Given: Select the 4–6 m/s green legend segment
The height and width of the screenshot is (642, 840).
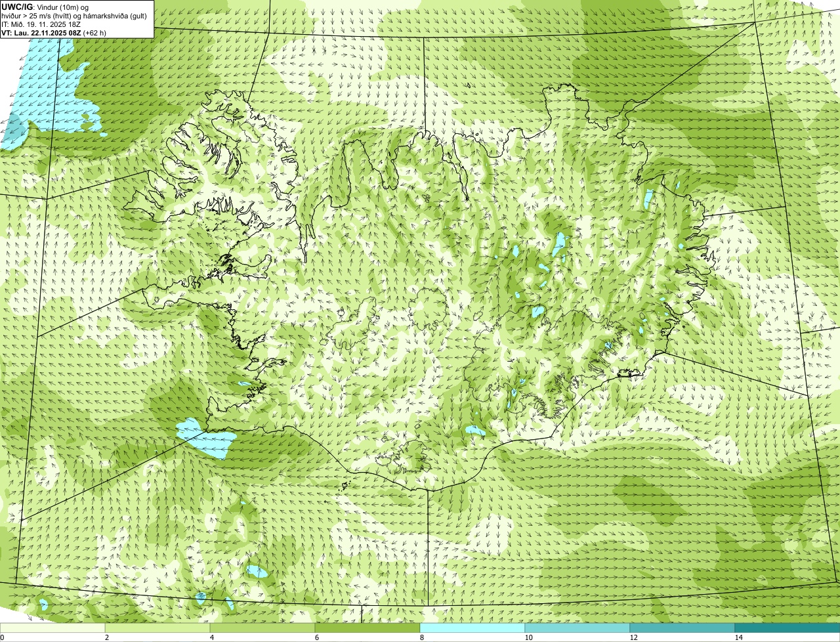Looking at the screenshot, I should 262,628.
